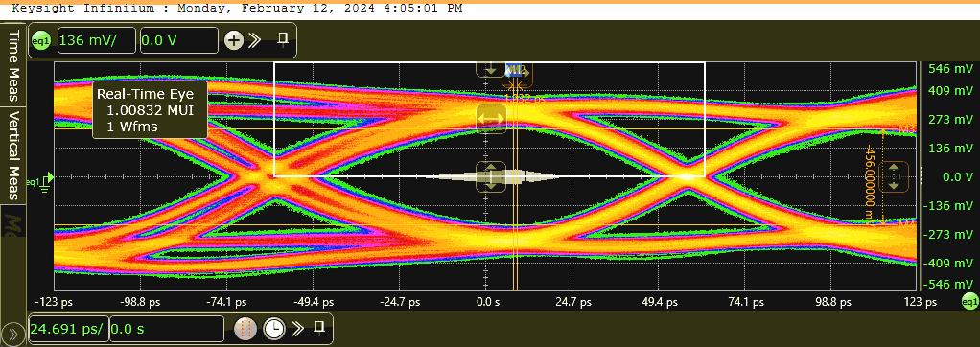Viewport: 980px width, 347px height.
Task: Click the plus add-waveform button
Action: coord(234,40)
